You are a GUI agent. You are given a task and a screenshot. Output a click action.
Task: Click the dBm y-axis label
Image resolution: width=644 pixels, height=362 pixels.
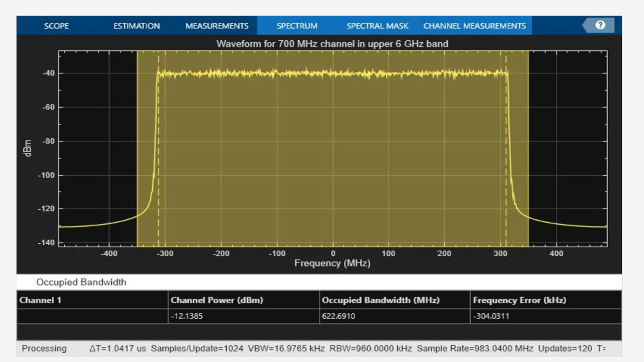click(28, 148)
